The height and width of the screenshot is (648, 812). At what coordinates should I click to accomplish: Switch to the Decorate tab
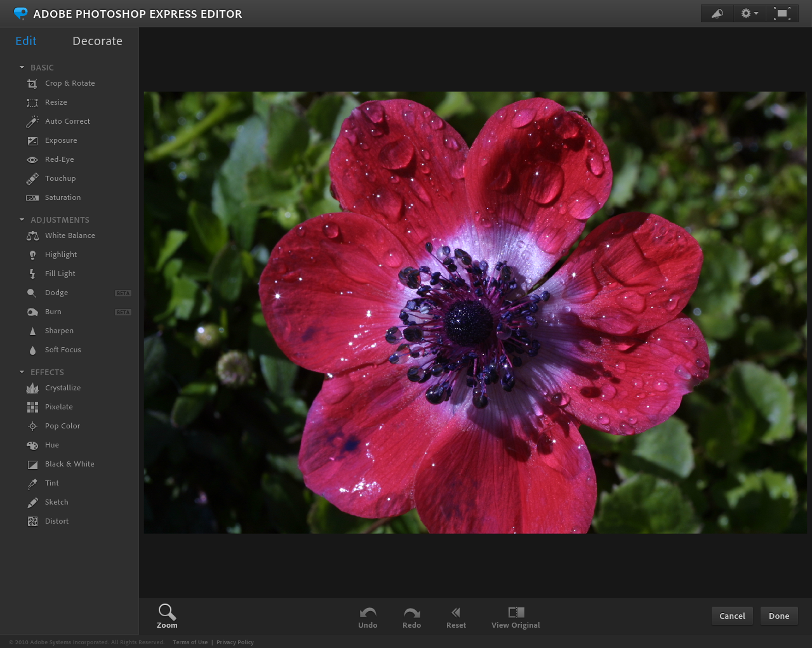point(97,41)
